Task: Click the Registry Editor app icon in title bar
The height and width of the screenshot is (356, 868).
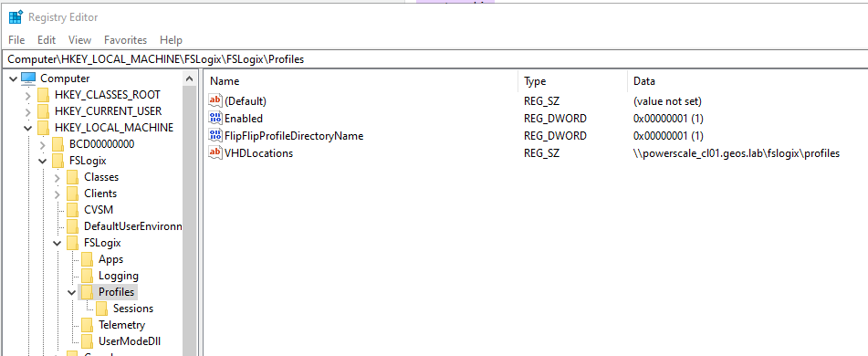Action: click(x=16, y=17)
